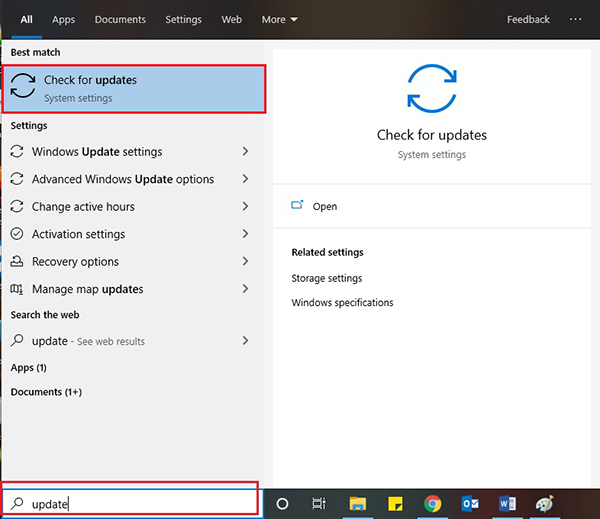
Task: Switch to the Apps tab
Action: coord(64,20)
